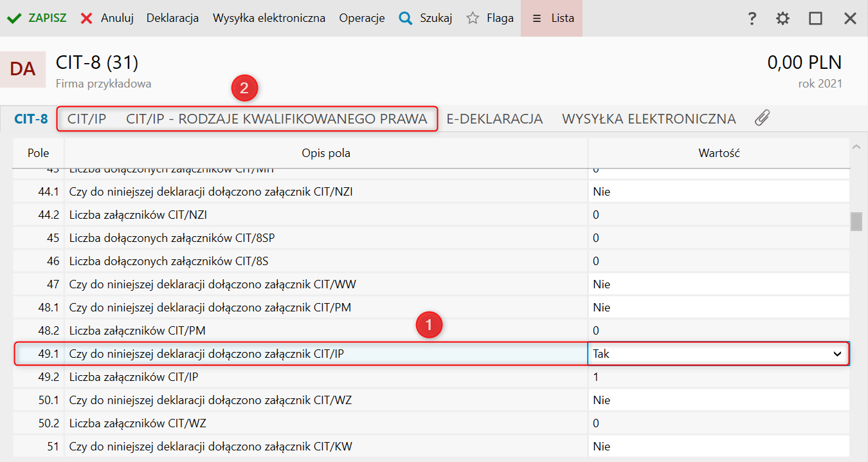This screenshot has height=462, width=868.
Task: Click the ZAPISZ save button label
Action: (x=47, y=18)
